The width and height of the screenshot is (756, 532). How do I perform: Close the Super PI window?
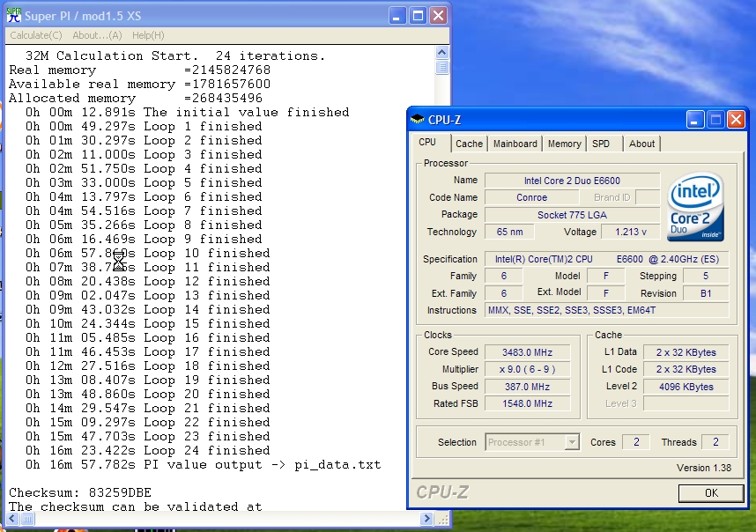click(438, 16)
